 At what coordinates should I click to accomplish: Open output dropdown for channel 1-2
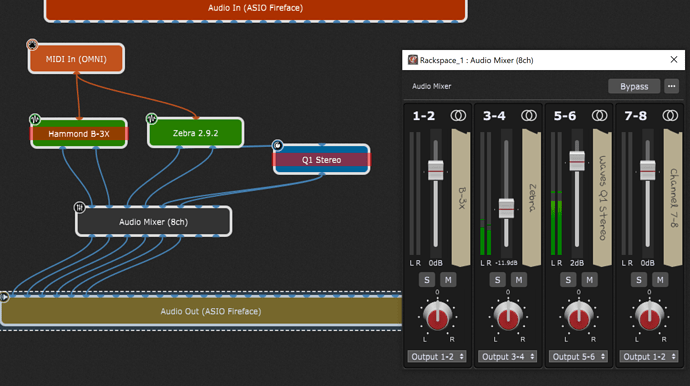point(437,357)
